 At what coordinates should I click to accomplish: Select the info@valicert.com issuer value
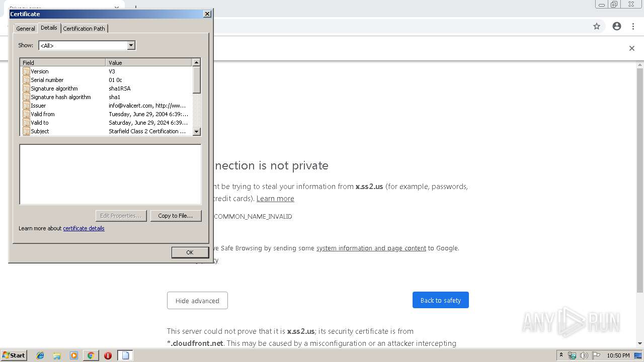[x=147, y=106]
